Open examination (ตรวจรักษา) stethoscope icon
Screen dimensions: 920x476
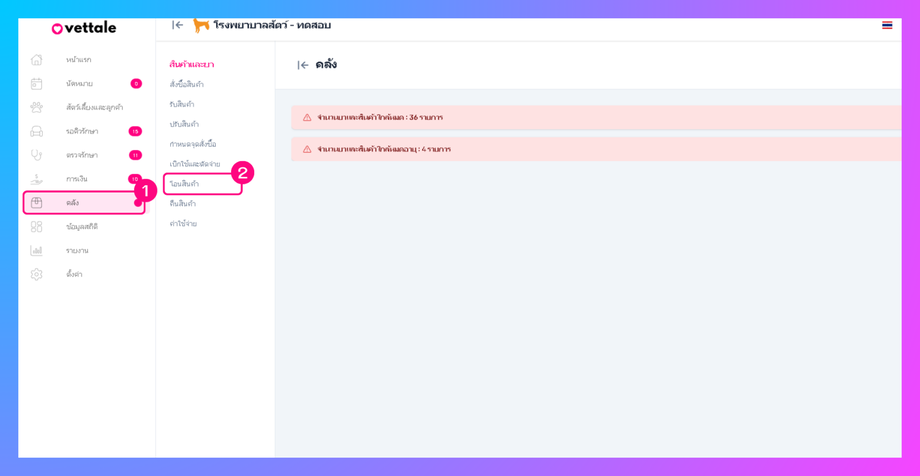(x=36, y=155)
